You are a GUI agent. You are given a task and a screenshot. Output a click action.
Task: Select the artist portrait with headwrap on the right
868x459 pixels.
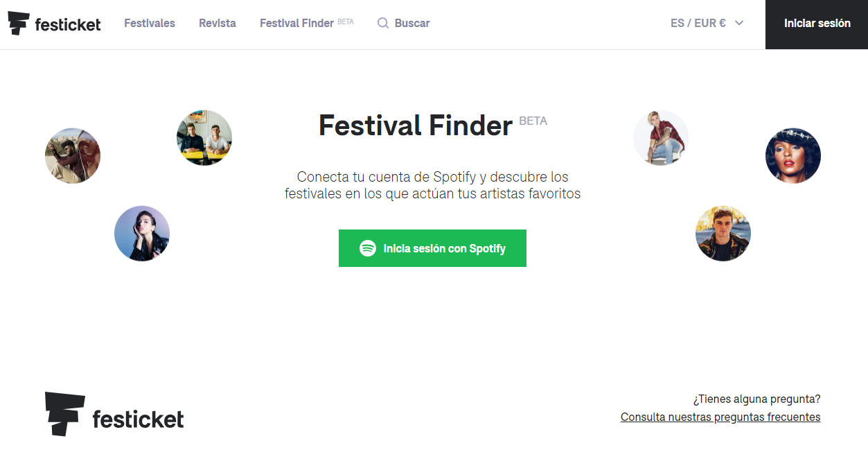pyautogui.click(x=792, y=155)
